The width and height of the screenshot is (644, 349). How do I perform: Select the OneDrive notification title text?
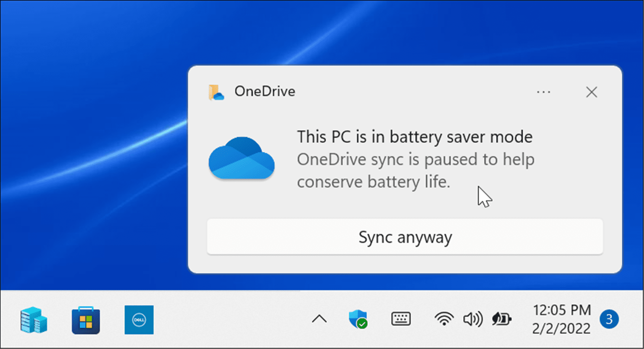click(265, 92)
